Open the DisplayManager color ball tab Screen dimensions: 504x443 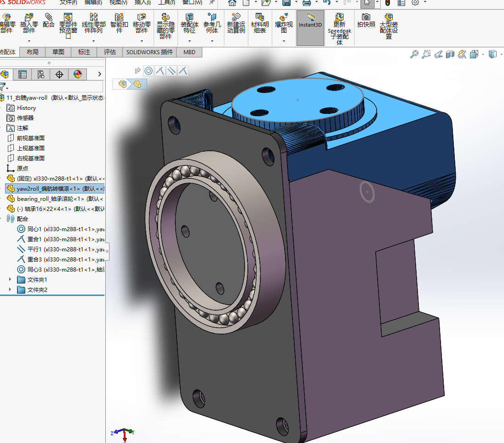pyautogui.click(x=77, y=74)
